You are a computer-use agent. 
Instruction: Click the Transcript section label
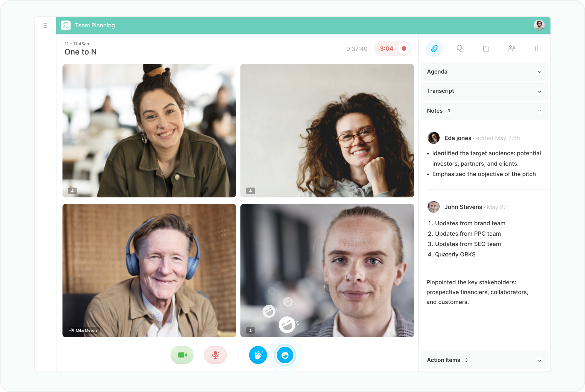[441, 91]
